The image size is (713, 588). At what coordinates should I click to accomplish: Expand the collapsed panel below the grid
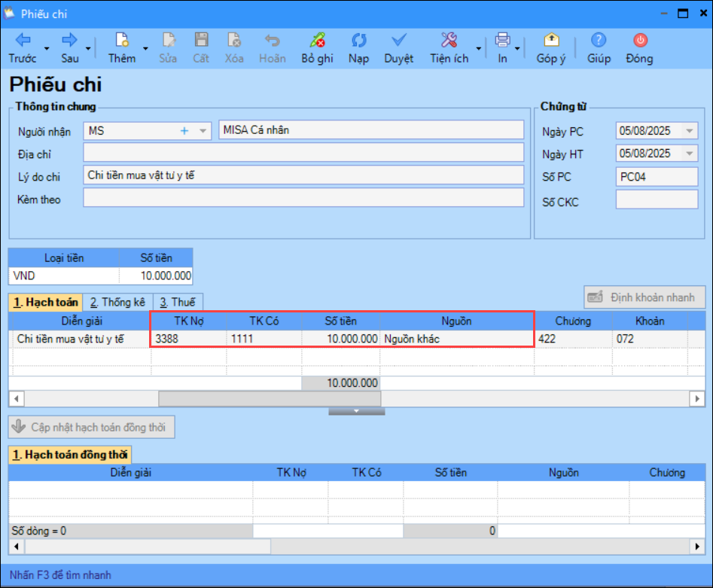(357, 411)
